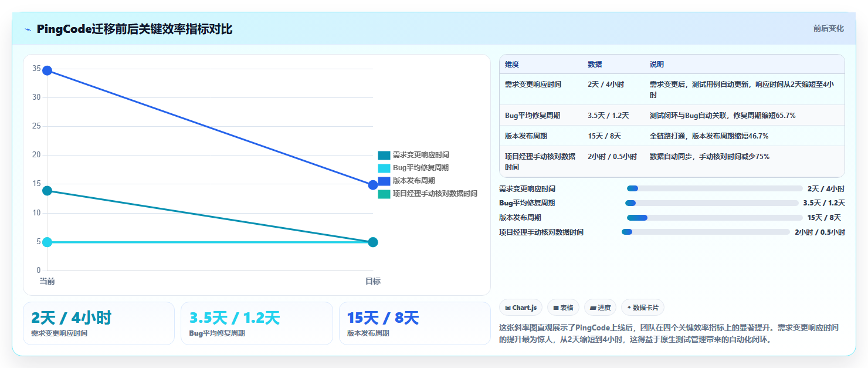Click the 修复周期缩短65.7% description cell
This screenshot has height=368, width=868.
[x=744, y=115]
